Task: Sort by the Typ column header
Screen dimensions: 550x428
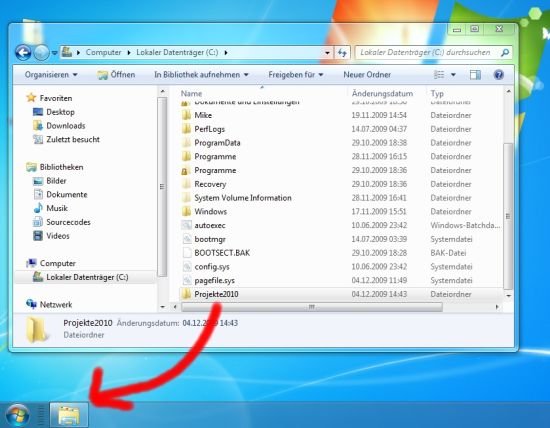Action: click(437, 94)
